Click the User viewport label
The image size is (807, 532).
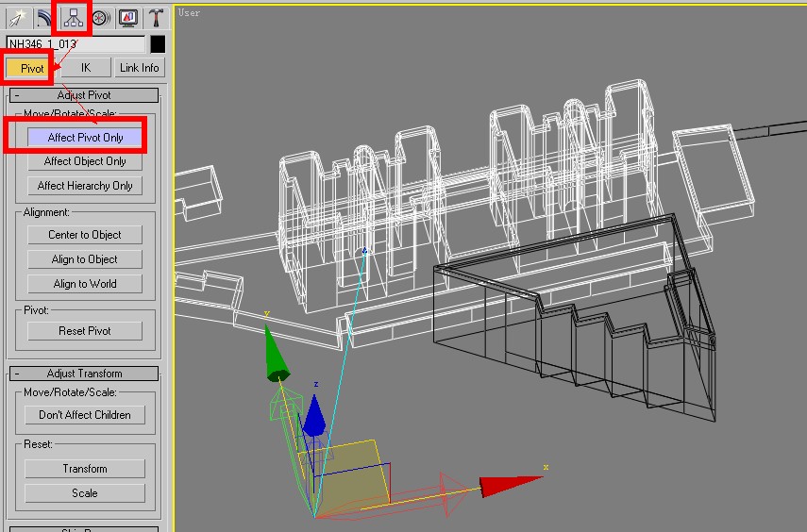click(189, 13)
